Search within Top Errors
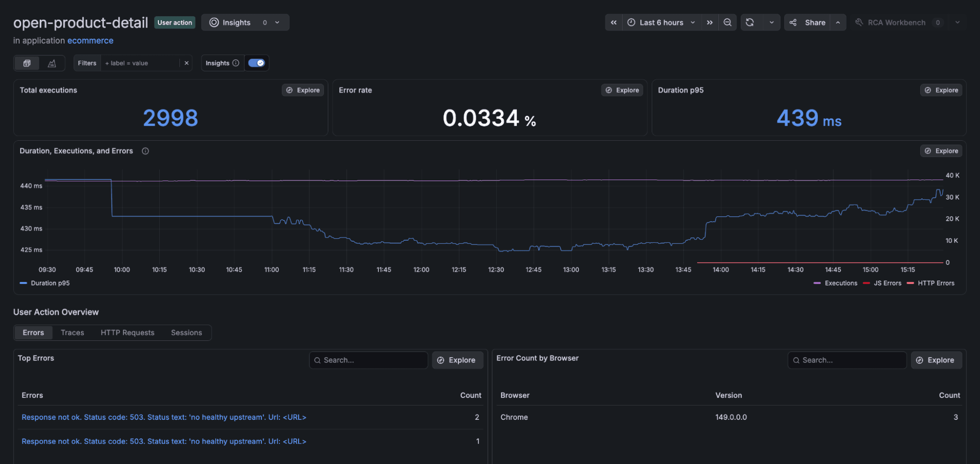This screenshot has width=980, height=464. [x=369, y=360]
